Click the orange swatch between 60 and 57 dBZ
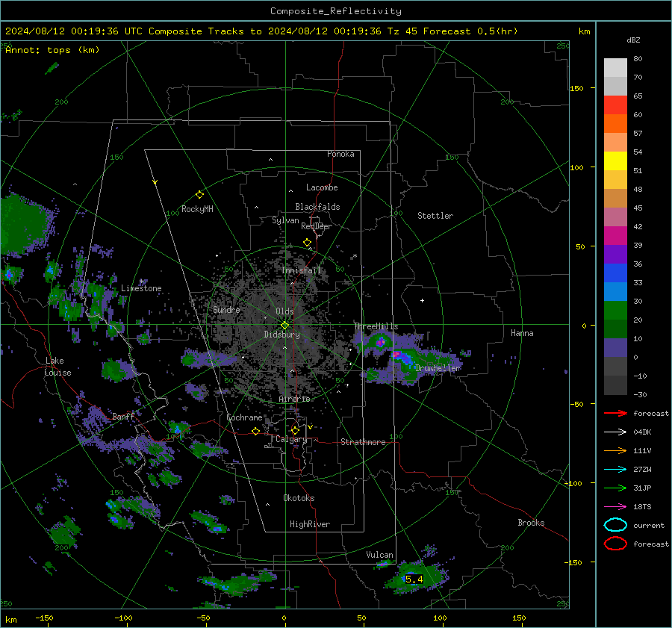The width and height of the screenshot is (672, 628). (615, 123)
